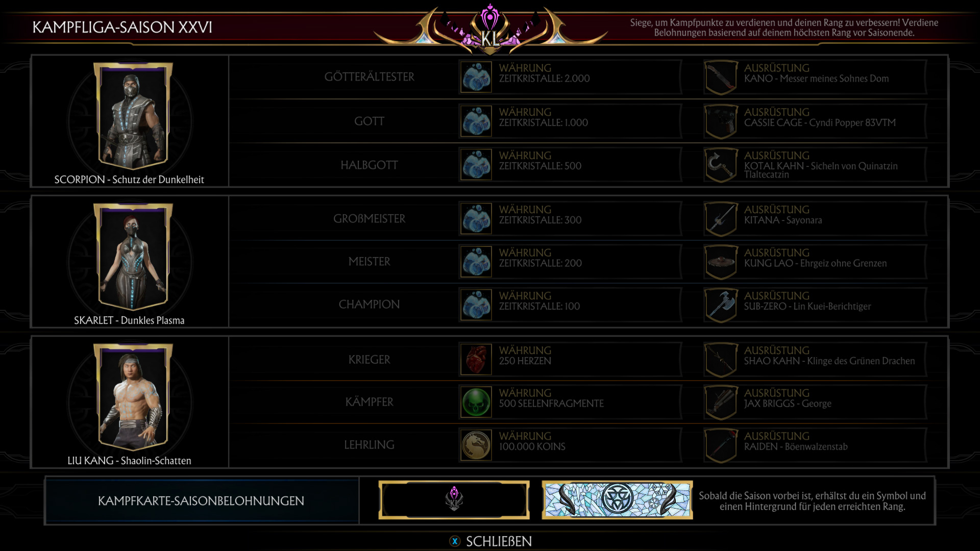Select the Kitana Sayonara weapon icon
This screenshot has width=980, height=551.
tap(721, 218)
